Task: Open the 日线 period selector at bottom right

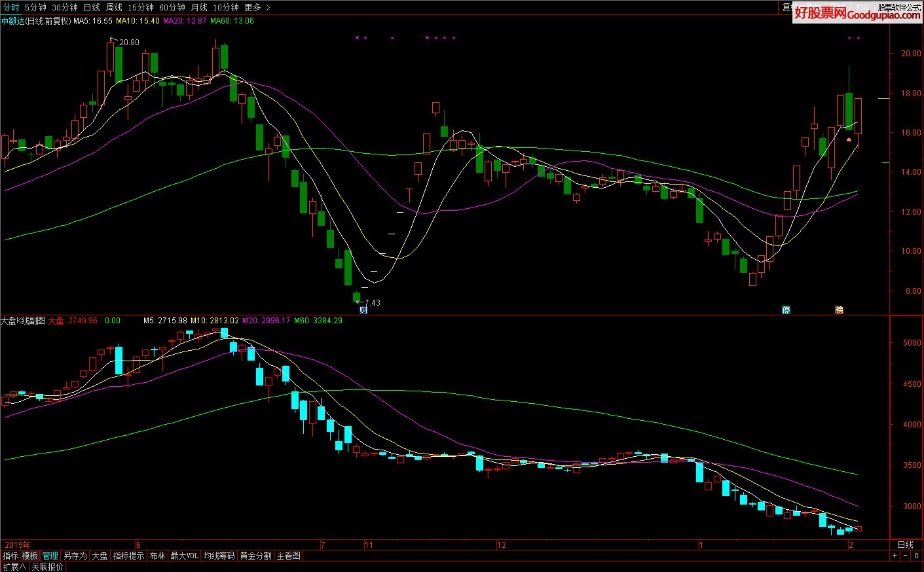Action: pos(905,545)
